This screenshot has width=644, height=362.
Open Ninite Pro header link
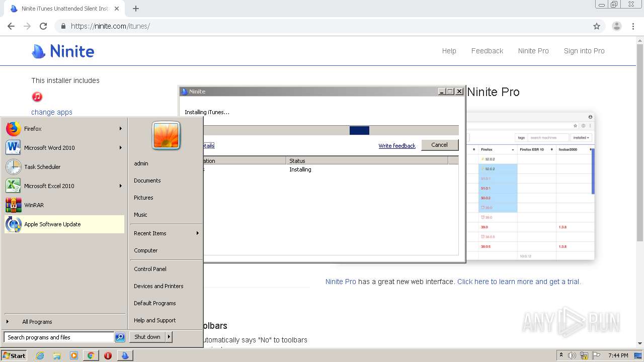pos(533,51)
